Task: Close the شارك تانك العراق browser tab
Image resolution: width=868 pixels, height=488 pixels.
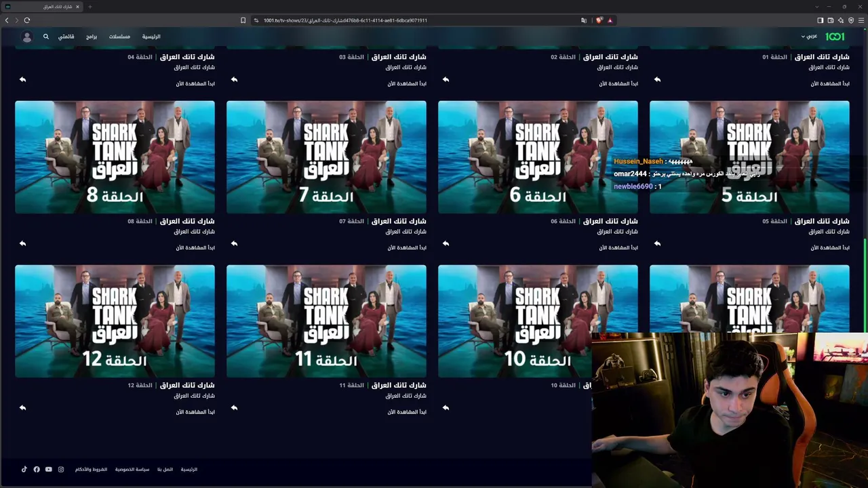Action: tap(77, 7)
